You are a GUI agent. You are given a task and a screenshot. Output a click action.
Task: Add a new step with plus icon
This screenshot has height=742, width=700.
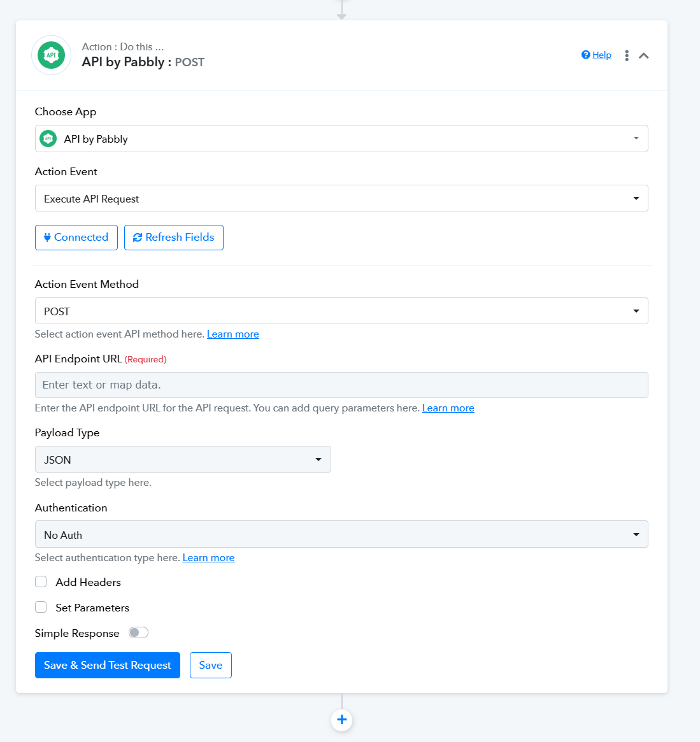341,720
